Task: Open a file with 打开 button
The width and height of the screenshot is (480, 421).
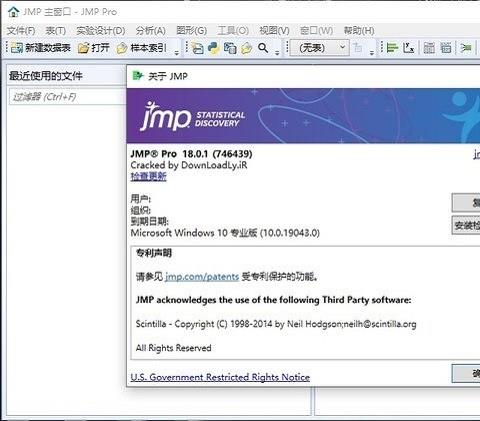Action: 94,48
